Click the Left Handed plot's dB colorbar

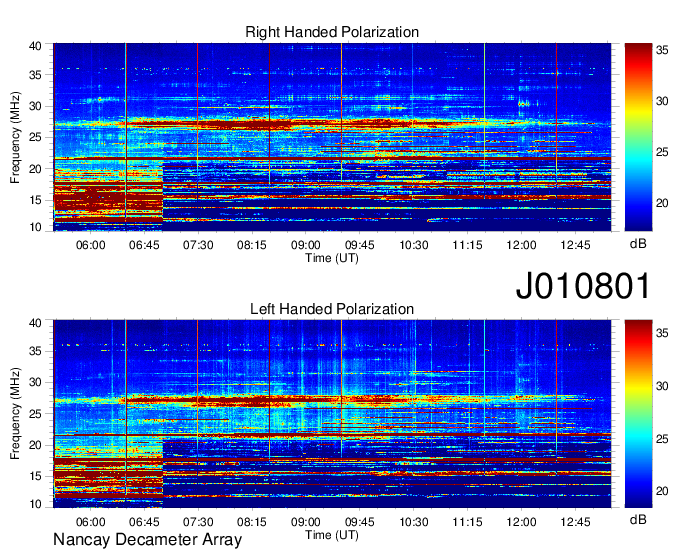coord(638,414)
